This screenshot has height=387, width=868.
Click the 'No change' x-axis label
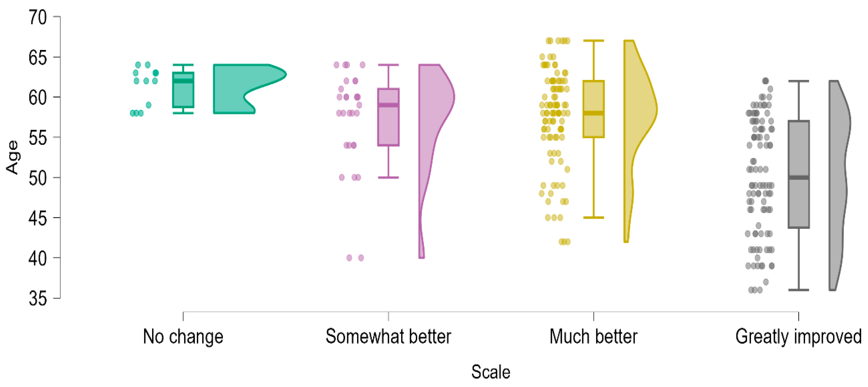(x=183, y=336)
